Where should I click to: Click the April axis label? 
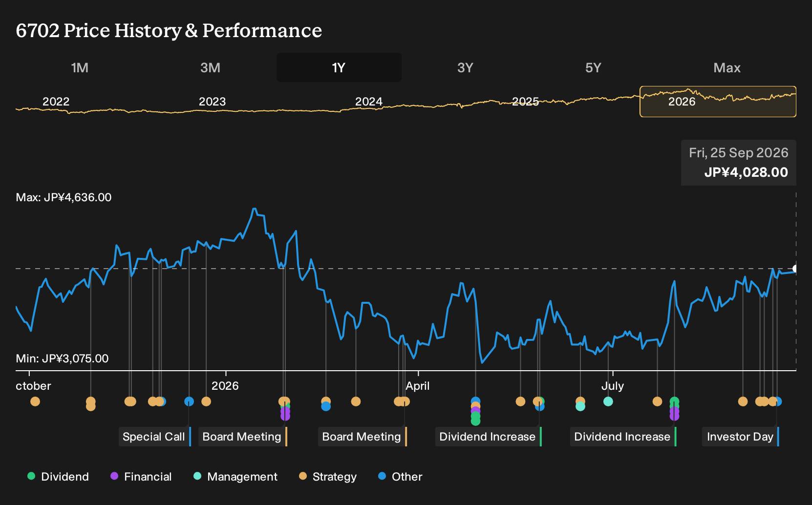point(418,386)
